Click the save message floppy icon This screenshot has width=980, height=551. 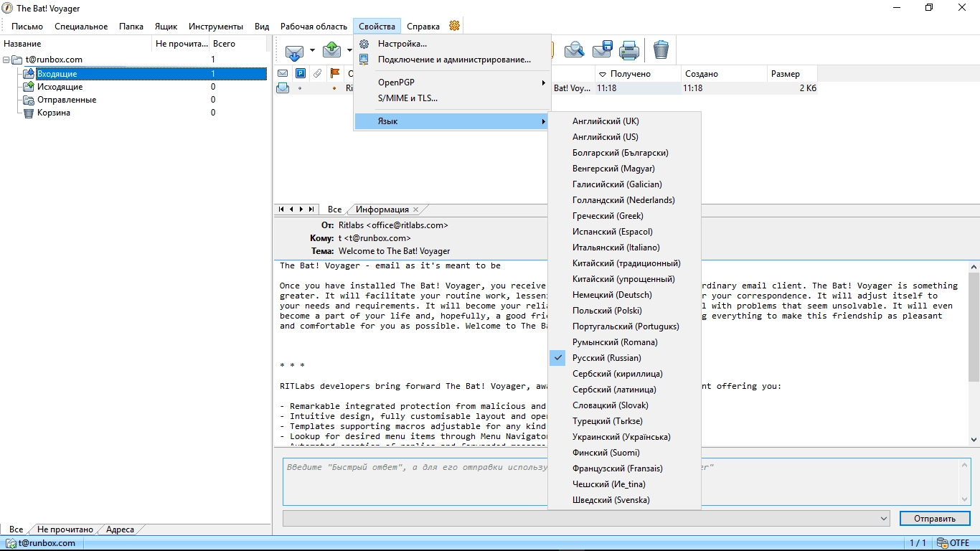[x=602, y=50]
